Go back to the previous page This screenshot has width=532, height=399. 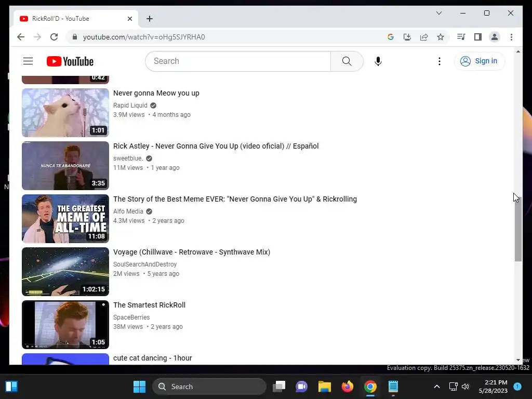click(x=21, y=37)
